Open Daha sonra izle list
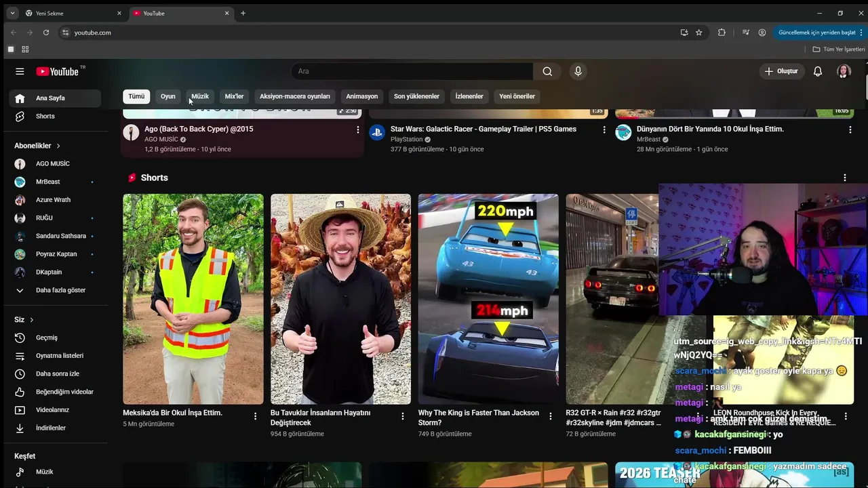Viewport: 868px width, 488px height. point(55,374)
